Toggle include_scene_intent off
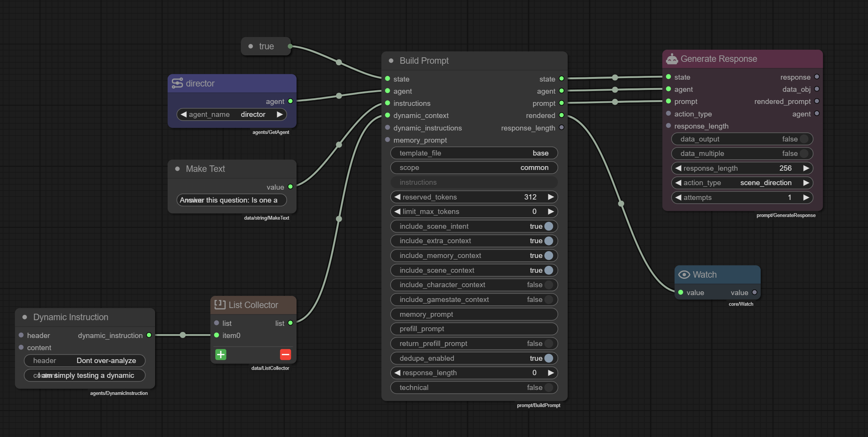This screenshot has height=437, width=868. [x=548, y=226]
